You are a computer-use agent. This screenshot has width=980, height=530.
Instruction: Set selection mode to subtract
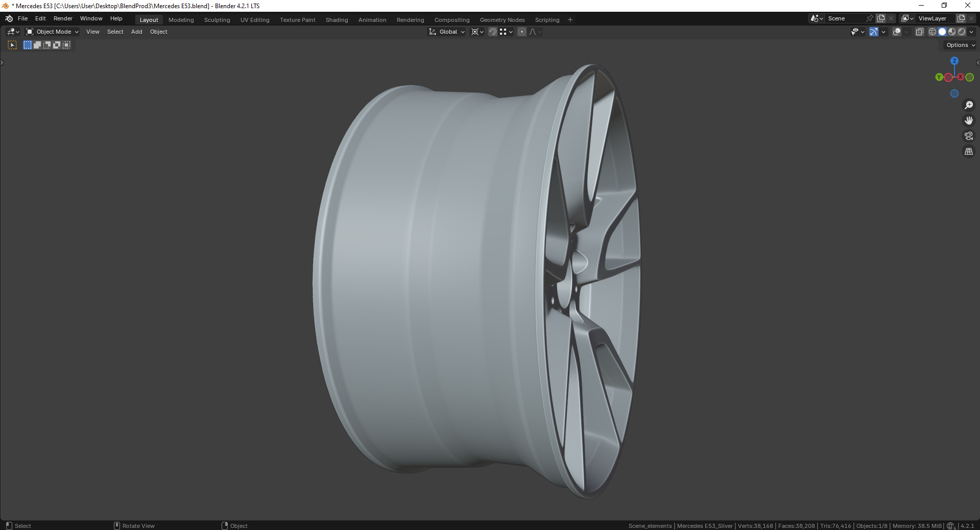tap(47, 45)
